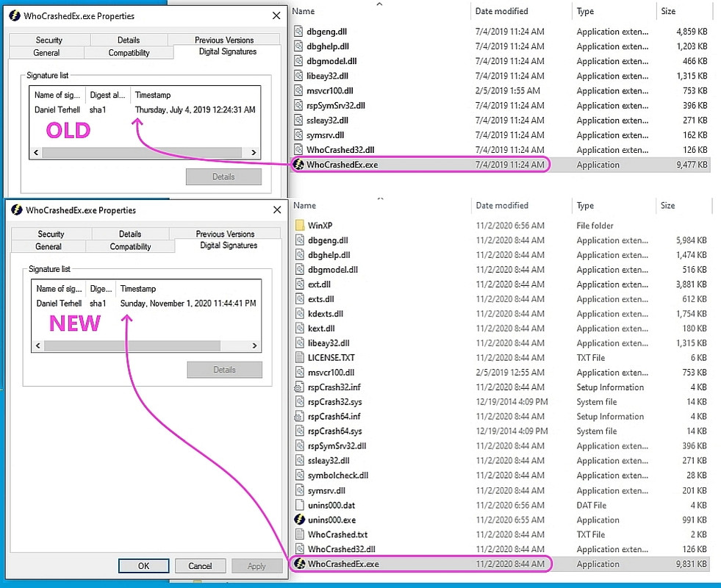Click the '3,881 KB' size value
721x588 pixels.
tap(691, 284)
